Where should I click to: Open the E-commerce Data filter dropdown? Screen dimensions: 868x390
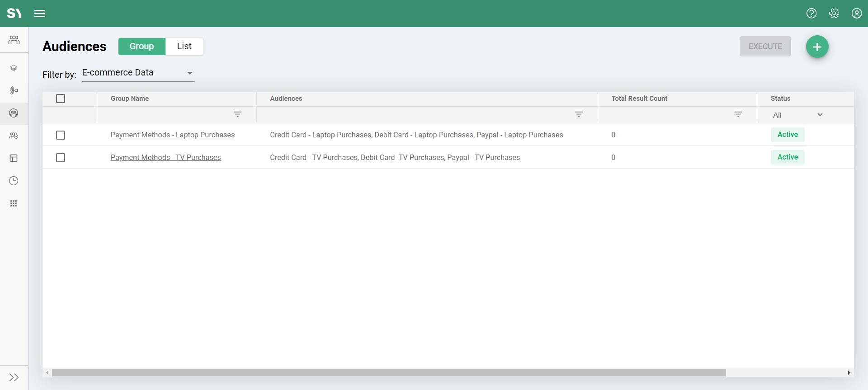click(138, 73)
